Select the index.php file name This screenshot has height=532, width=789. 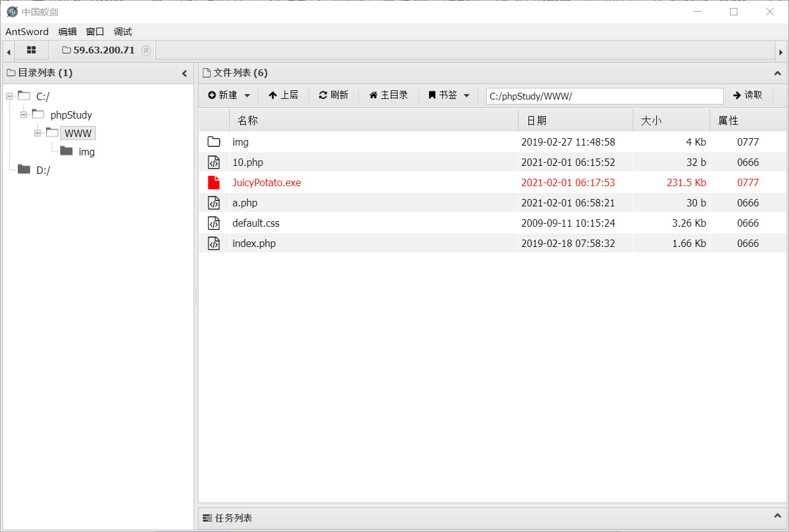(x=254, y=243)
